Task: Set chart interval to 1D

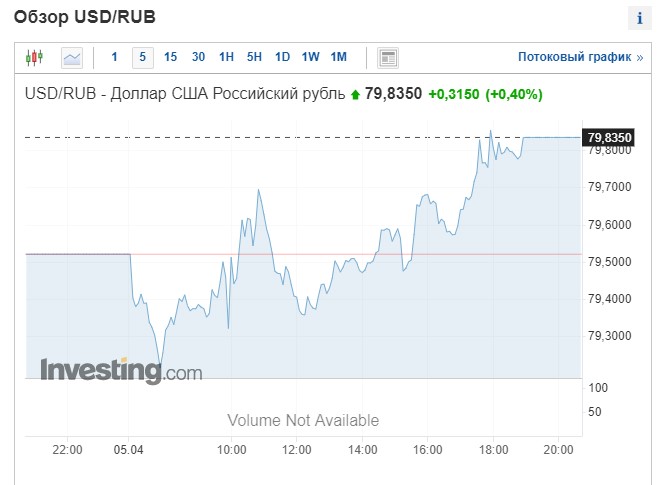Action: click(282, 57)
